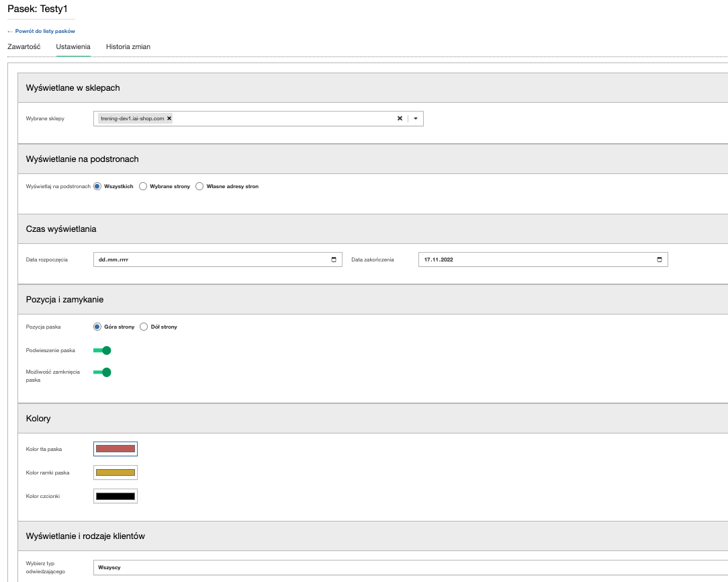This screenshot has height=582, width=728.
Task: Remove the trening-dev1.iai-shop.com shop tag
Action: [169, 118]
